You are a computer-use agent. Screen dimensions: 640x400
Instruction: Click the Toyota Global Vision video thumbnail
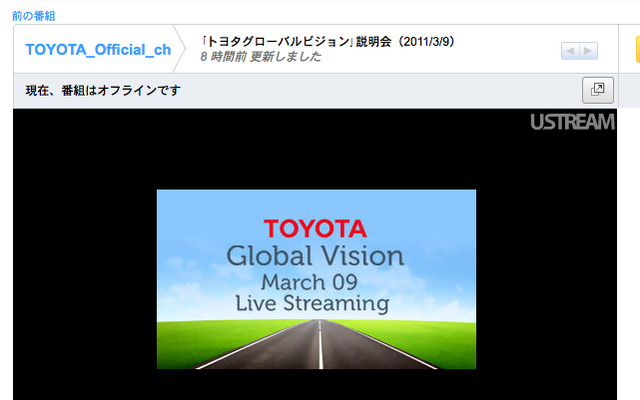316,279
